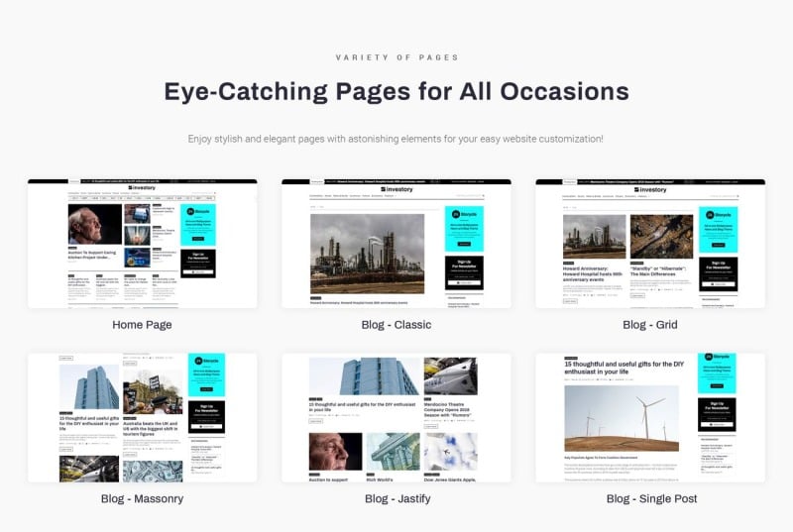Screen dimensions: 793x532
Task: Click the Blog - Jastify caption link
Action: [397, 498]
